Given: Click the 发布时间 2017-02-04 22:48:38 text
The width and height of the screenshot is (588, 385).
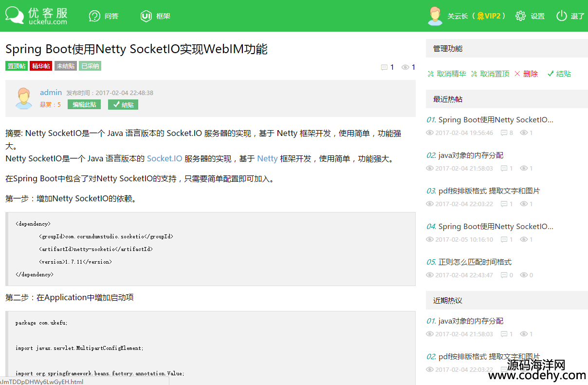Looking at the screenshot, I should point(110,93).
